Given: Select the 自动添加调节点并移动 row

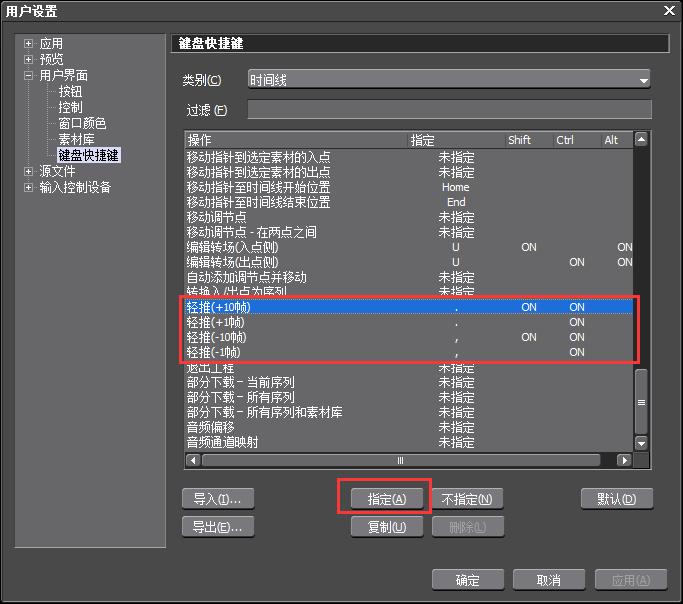Looking at the screenshot, I should point(409,277).
